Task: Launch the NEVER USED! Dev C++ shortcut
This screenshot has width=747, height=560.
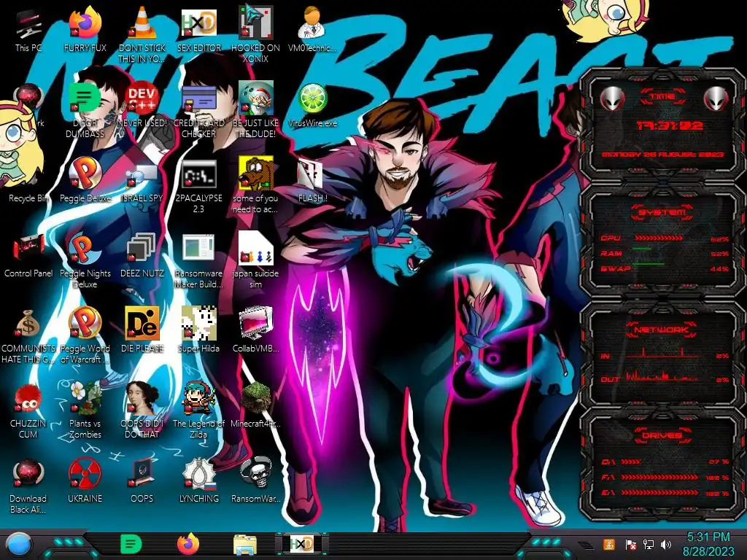Action: [x=142, y=106]
